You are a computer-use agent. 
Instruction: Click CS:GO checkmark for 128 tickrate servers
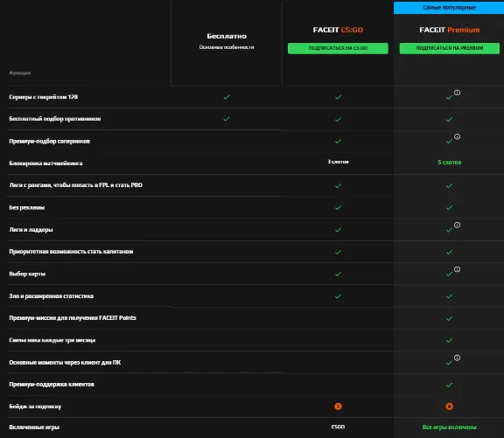338,97
